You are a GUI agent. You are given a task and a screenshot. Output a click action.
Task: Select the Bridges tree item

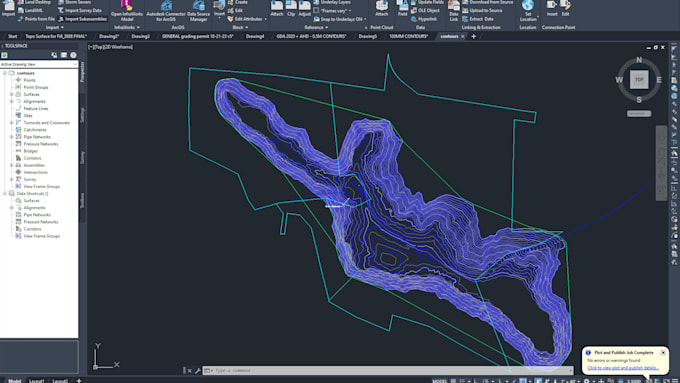[30, 151]
